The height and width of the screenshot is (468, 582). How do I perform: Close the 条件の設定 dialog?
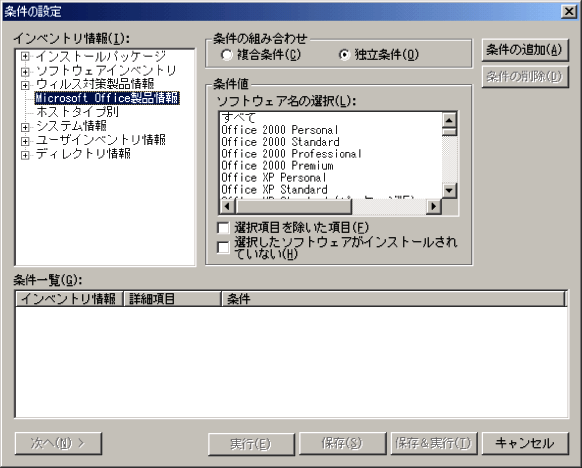click(x=569, y=12)
